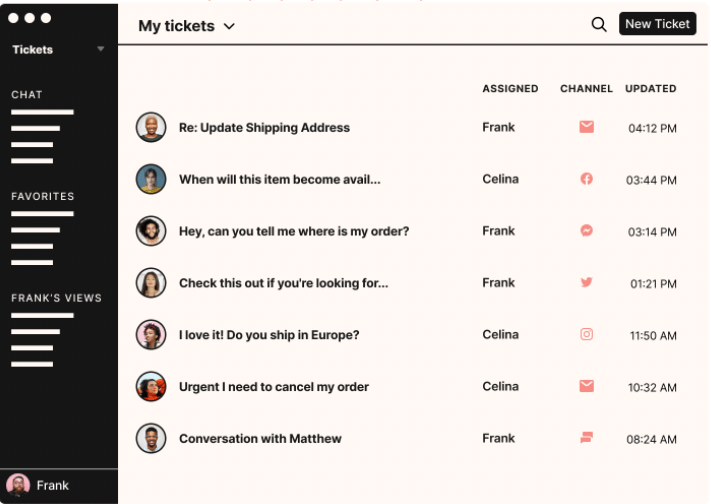Image resolution: width=711 pixels, height=504 pixels.
Task: Select the Favorites section heading
Action: pyautogui.click(x=43, y=196)
